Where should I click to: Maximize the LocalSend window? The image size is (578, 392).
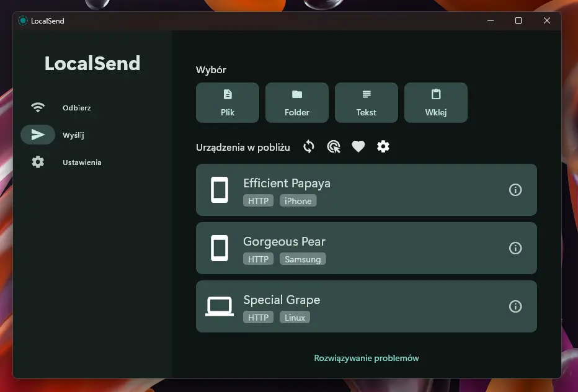coord(518,20)
